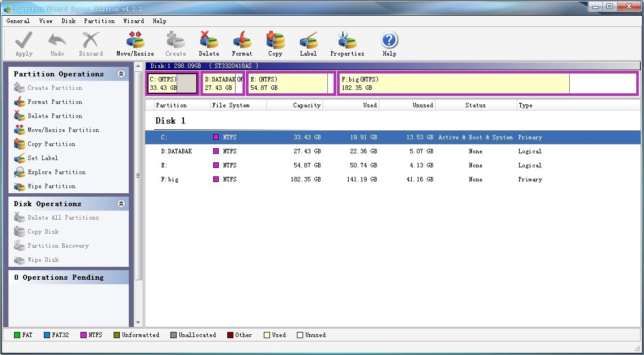Select the Move/Resize toolbar icon
Screen dimensions: 644x355
pyautogui.click(x=135, y=40)
